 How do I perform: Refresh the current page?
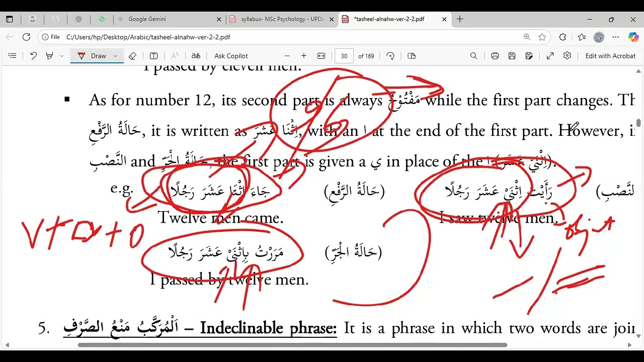[x=26, y=37]
